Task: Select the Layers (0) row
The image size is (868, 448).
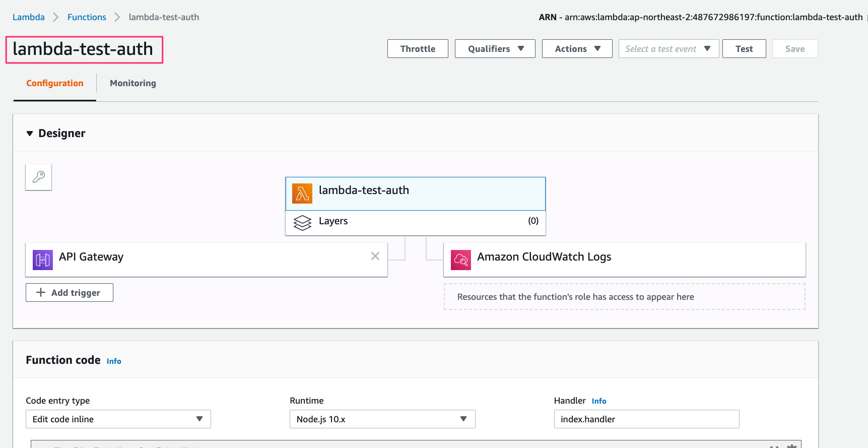Action: pyautogui.click(x=416, y=223)
